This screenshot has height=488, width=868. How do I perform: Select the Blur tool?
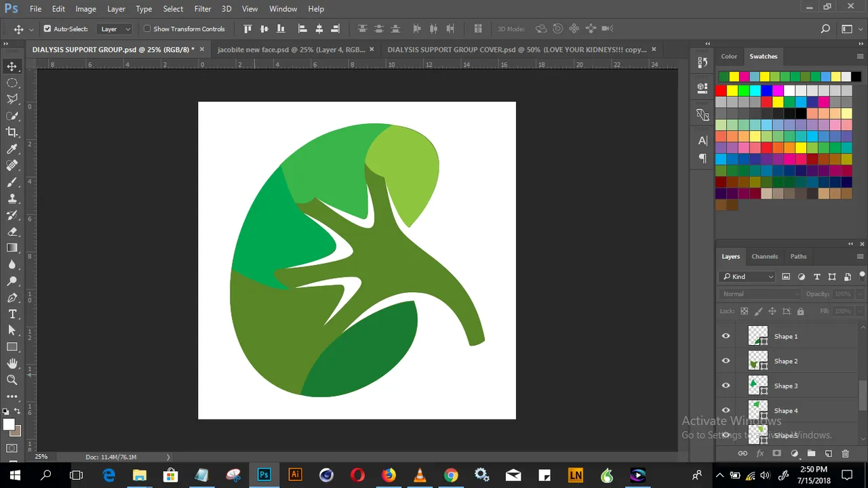point(12,265)
